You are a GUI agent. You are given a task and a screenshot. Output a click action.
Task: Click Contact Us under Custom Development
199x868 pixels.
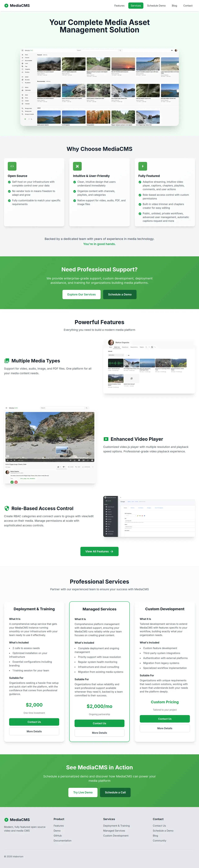click(165, 719)
